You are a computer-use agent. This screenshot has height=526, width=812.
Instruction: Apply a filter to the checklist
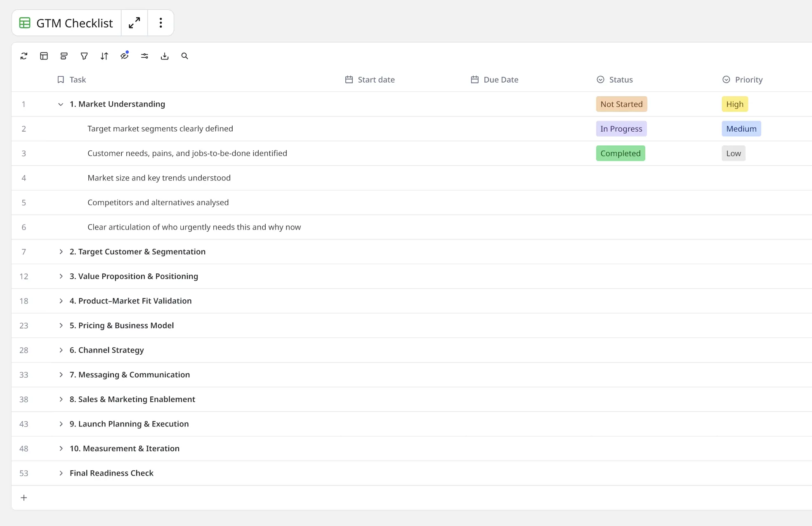(x=84, y=56)
